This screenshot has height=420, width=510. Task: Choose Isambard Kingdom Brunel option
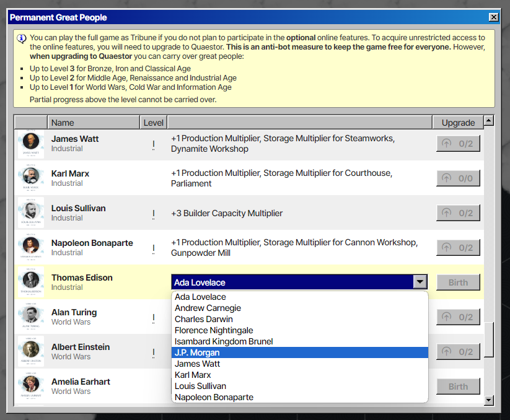tap(299, 342)
